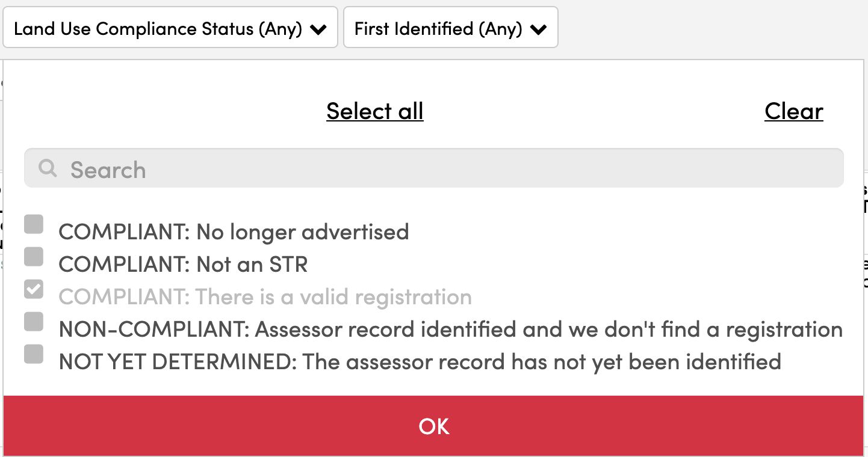This screenshot has width=868, height=457.
Task: Enable the NON-COMPLIANT assessor record checkbox
Action: 33,322
